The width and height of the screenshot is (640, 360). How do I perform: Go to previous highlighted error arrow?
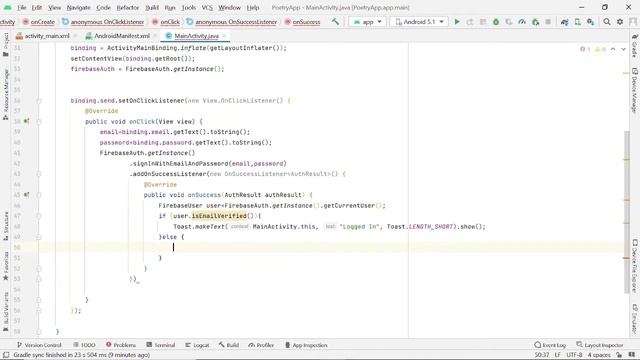(613, 49)
